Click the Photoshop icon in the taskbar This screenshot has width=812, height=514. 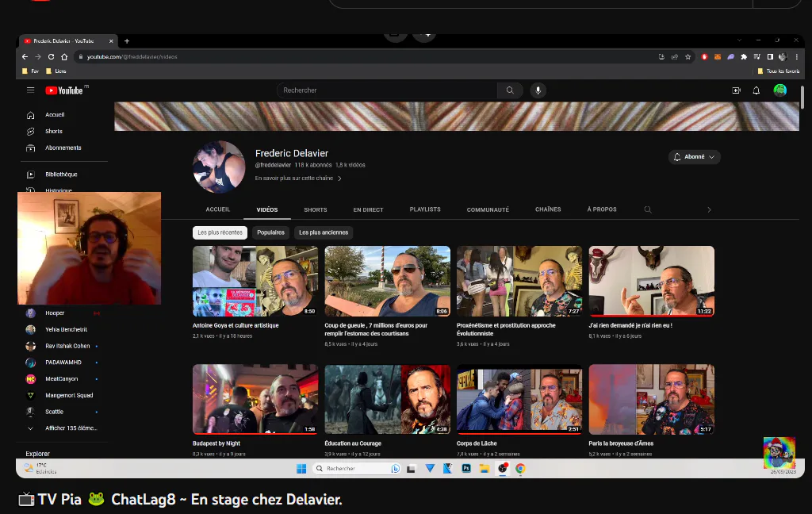(466, 469)
